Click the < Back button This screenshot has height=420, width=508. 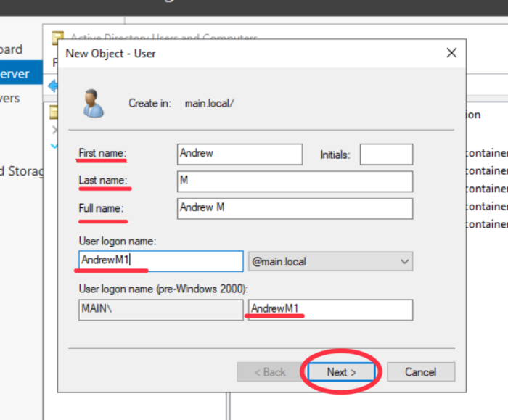(x=269, y=372)
